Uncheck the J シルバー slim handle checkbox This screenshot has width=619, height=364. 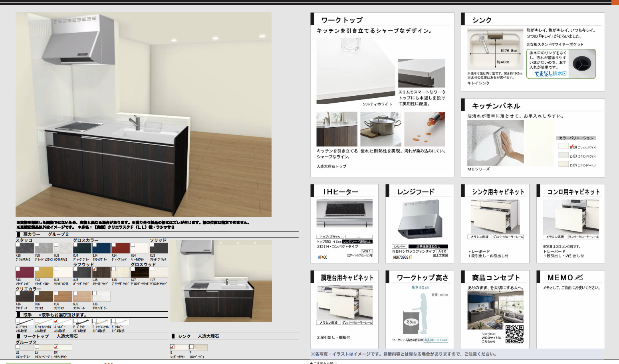56,321
